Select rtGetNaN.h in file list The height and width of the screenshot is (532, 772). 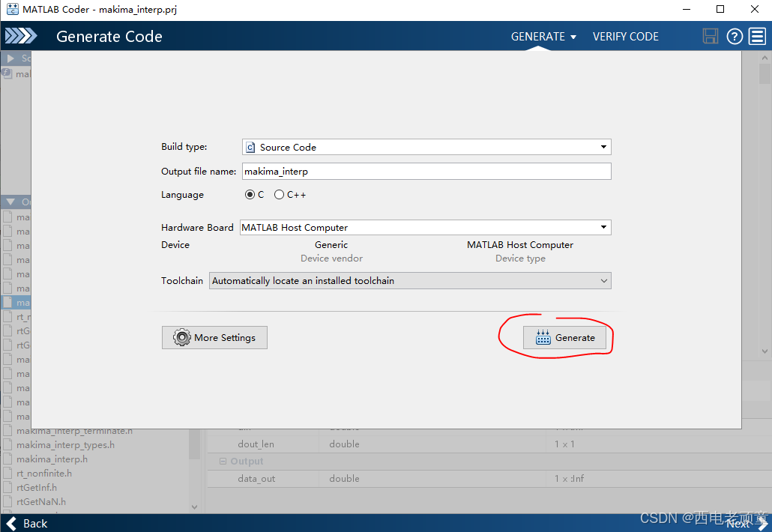(41, 502)
